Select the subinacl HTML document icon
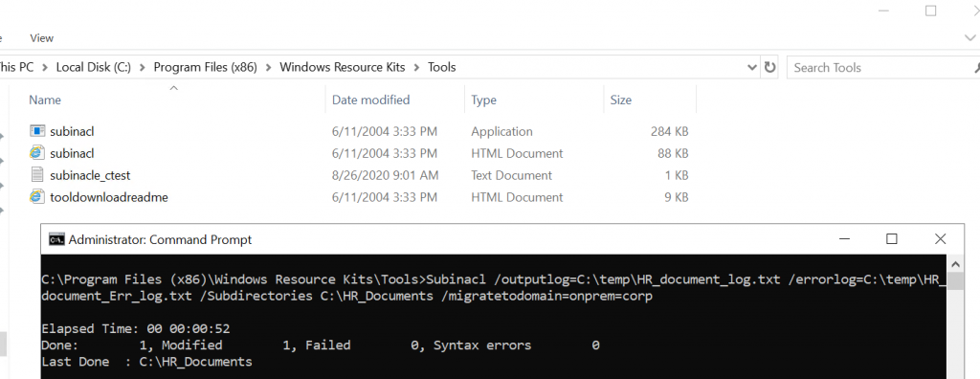The height and width of the screenshot is (379, 980). click(x=37, y=152)
